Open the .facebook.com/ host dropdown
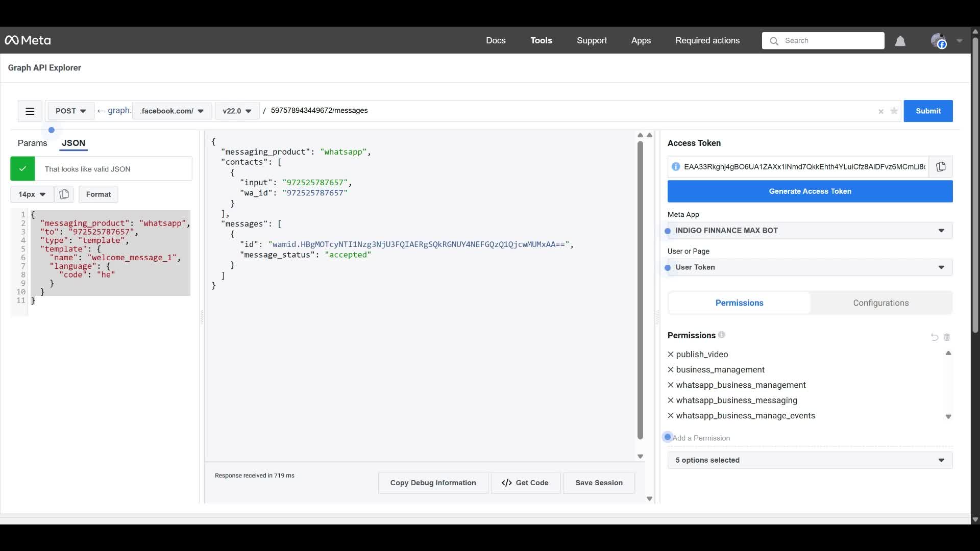 click(x=172, y=111)
